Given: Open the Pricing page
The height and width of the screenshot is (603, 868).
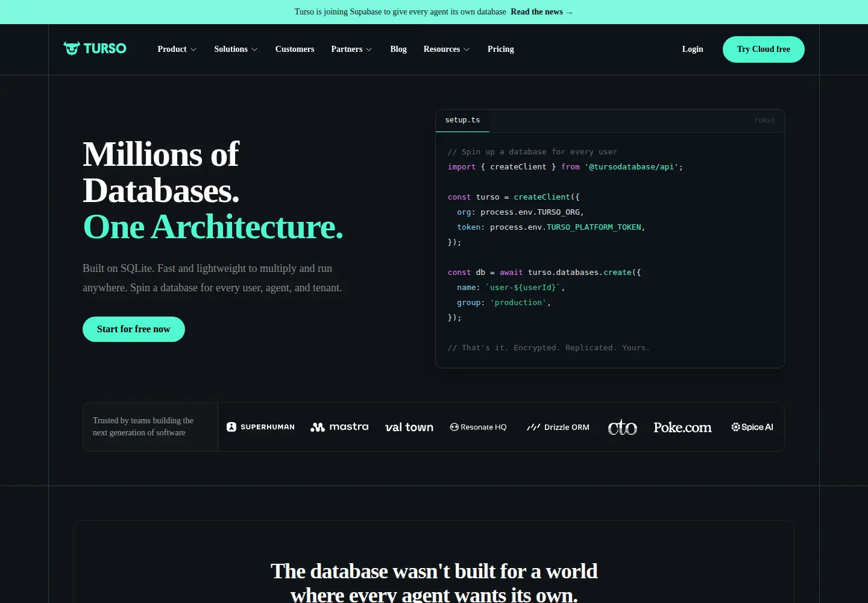Looking at the screenshot, I should [x=501, y=49].
